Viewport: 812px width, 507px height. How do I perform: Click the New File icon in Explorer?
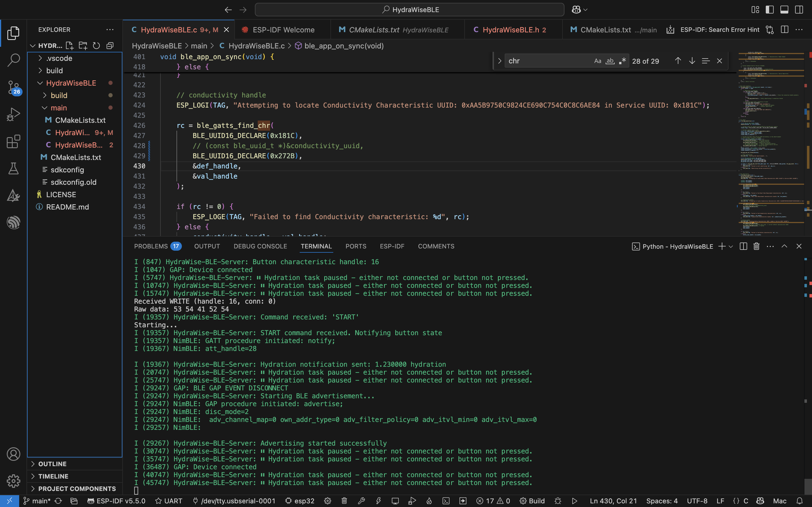click(69, 46)
